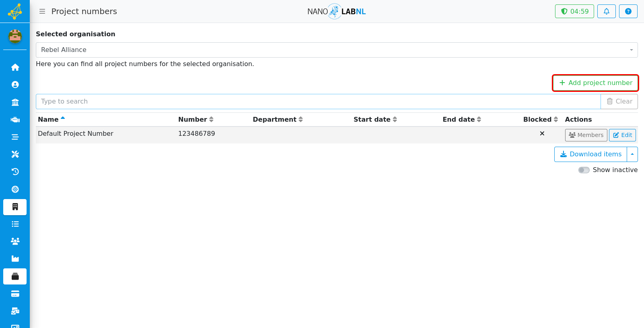644x328 pixels.
Task: Open Members of Default Project Number
Action: pos(586,135)
